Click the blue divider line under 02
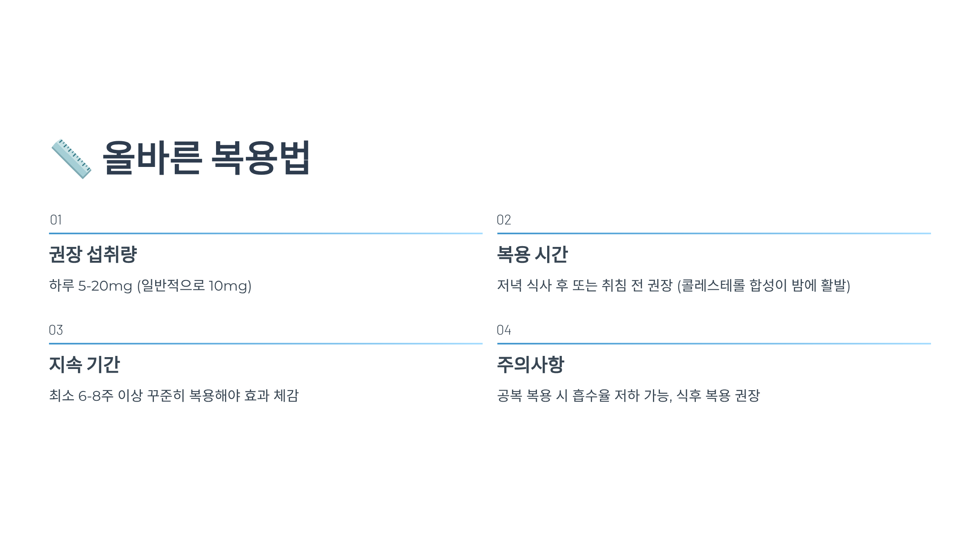 (x=714, y=233)
